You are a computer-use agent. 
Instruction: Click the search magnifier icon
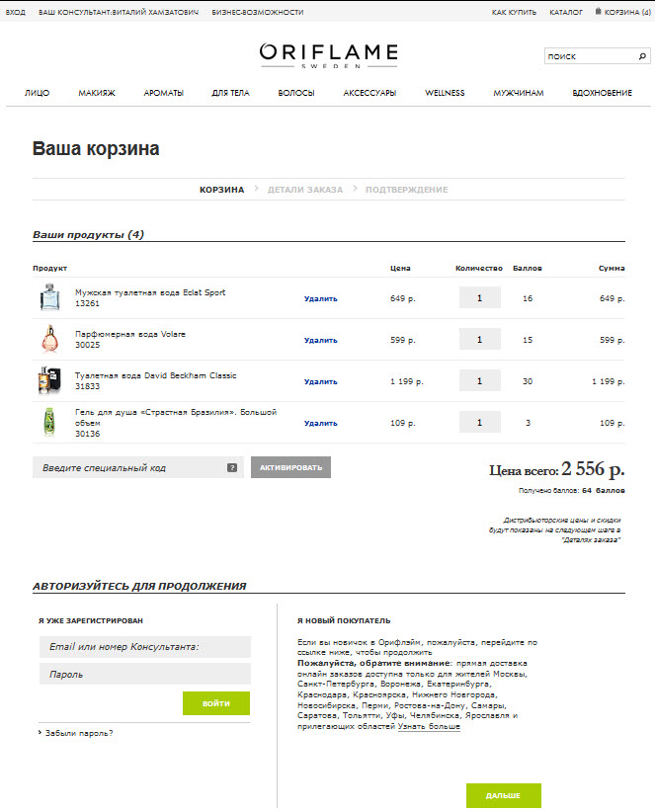click(642, 56)
